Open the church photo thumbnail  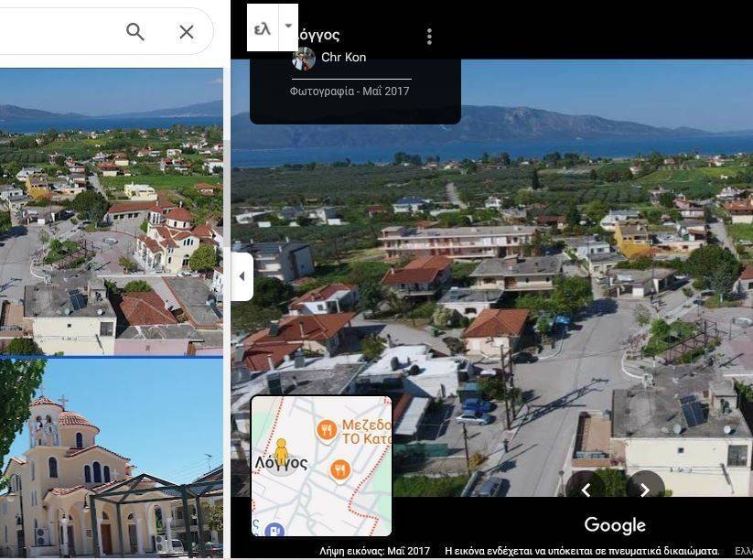coord(111,458)
